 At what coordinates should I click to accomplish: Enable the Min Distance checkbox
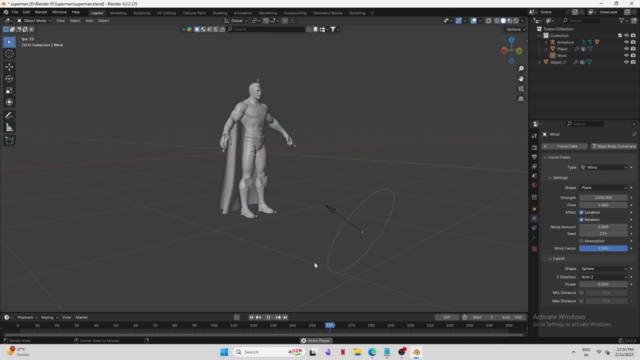[x=582, y=293]
